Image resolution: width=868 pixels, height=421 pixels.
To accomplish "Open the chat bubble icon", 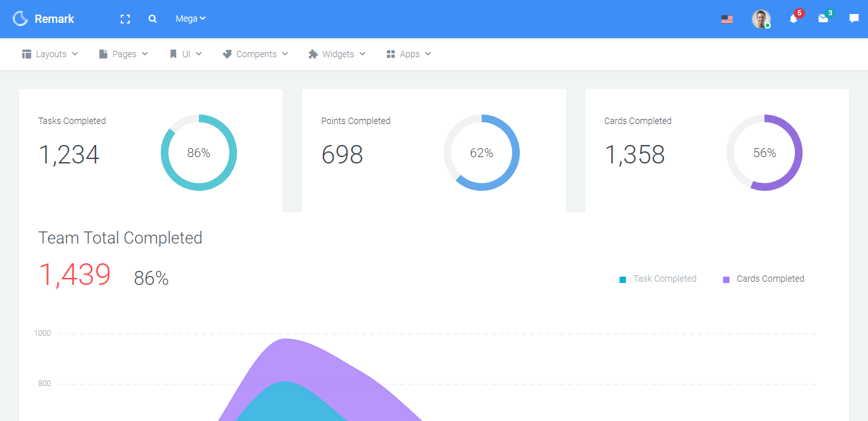I will (x=854, y=19).
